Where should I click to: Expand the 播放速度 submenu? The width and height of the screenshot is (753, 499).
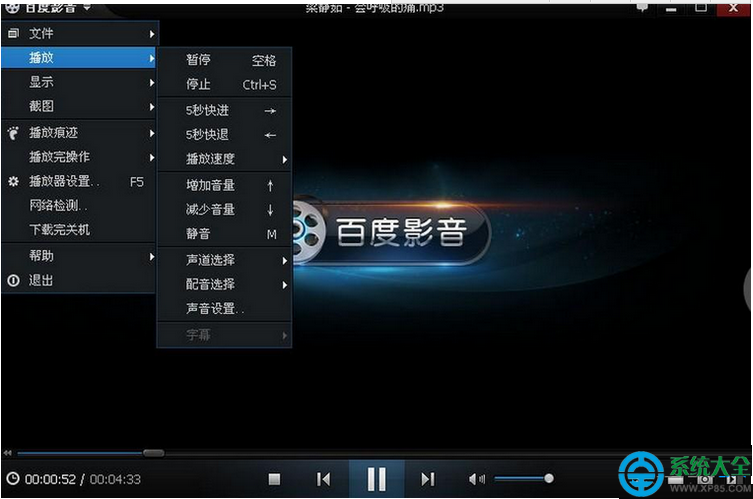[x=225, y=159]
